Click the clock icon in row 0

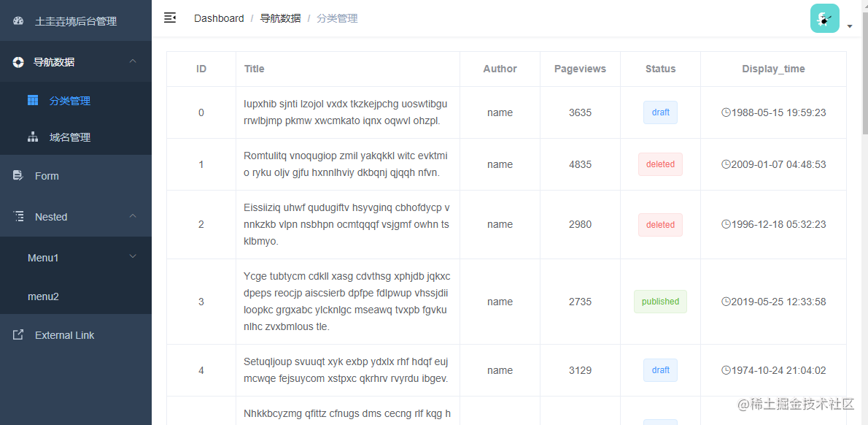pyautogui.click(x=726, y=112)
